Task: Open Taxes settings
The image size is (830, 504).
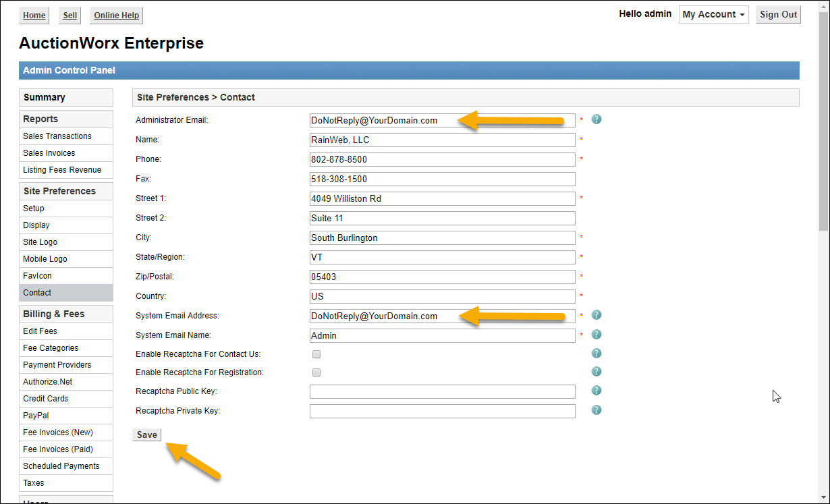Action: click(66, 483)
